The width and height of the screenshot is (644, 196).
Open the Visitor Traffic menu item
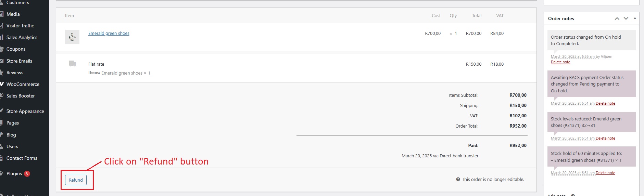click(x=20, y=26)
